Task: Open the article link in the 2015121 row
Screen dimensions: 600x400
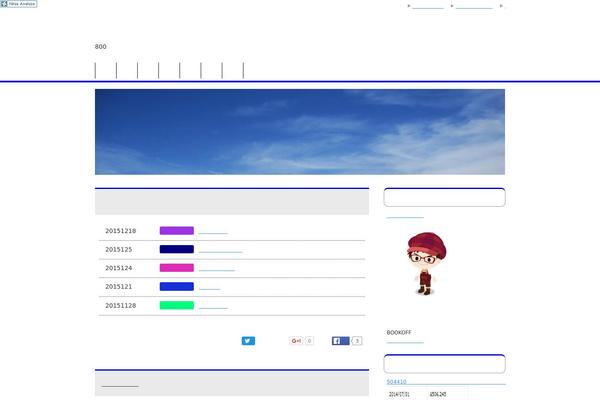Action: click(x=209, y=287)
